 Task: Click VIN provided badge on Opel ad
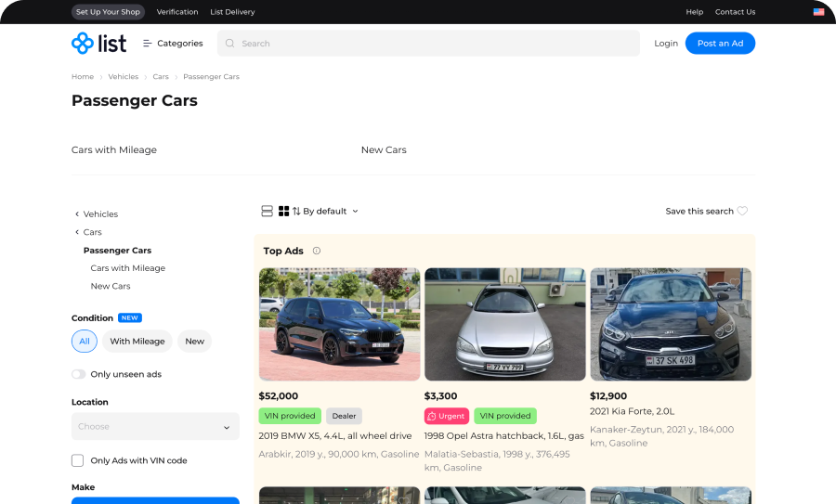pos(505,416)
